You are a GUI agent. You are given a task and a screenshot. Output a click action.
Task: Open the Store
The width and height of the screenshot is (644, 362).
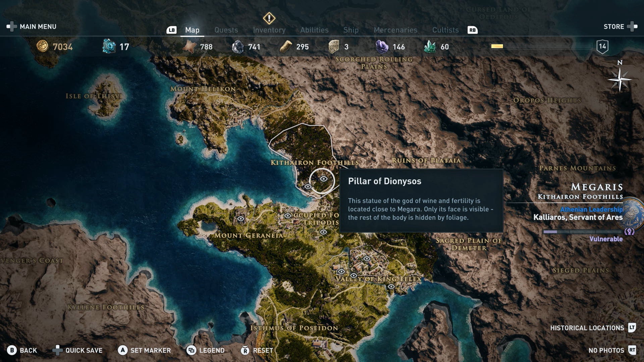(x=621, y=26)
